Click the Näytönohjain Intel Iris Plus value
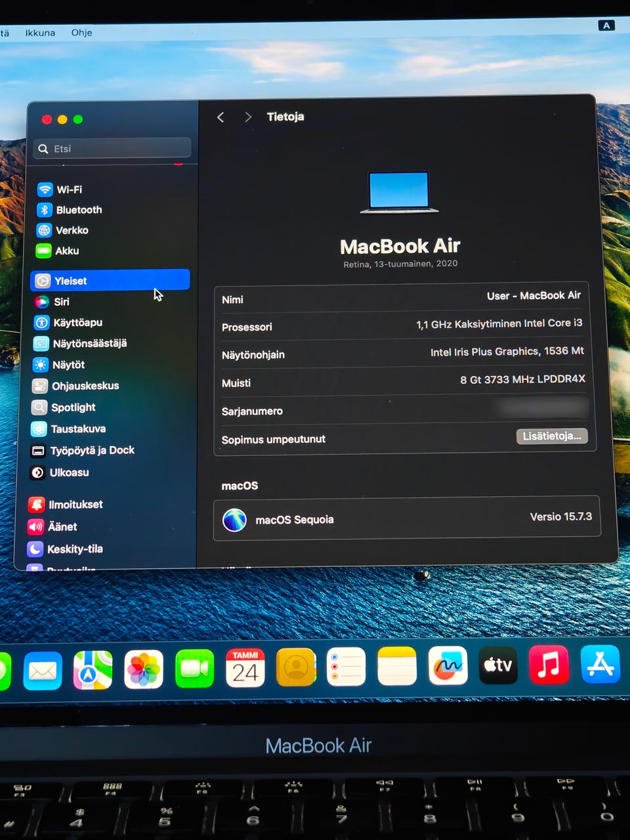 (x=507, y=352)
